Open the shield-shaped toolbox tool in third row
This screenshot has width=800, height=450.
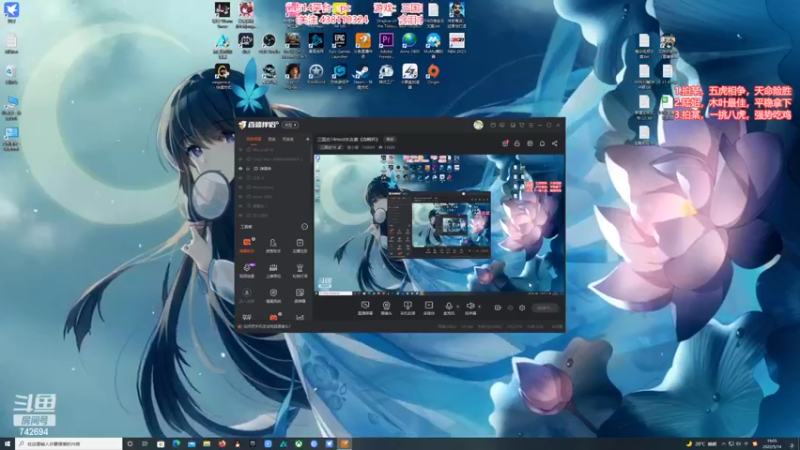point(273,295)
